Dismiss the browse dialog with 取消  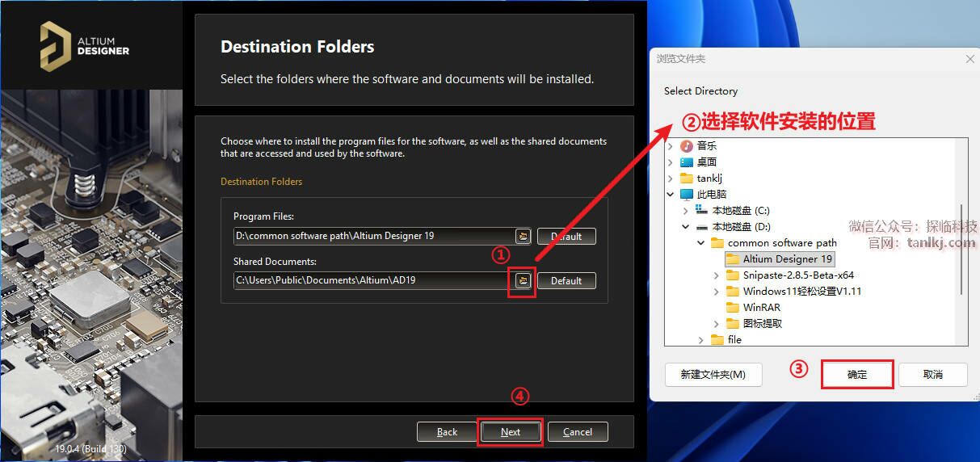click(x=933, y=374)
